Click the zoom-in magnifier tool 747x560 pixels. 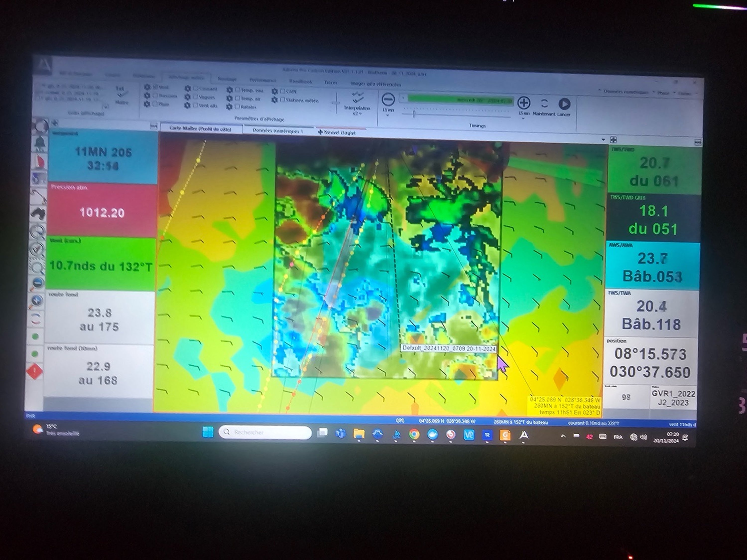click(x=36, y=300)
